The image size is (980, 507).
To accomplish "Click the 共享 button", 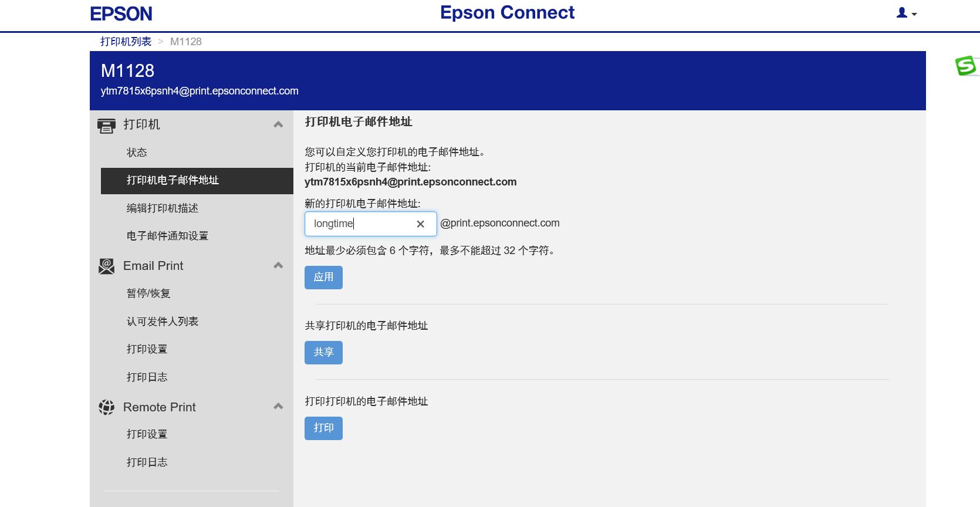I will click(323, 353).
